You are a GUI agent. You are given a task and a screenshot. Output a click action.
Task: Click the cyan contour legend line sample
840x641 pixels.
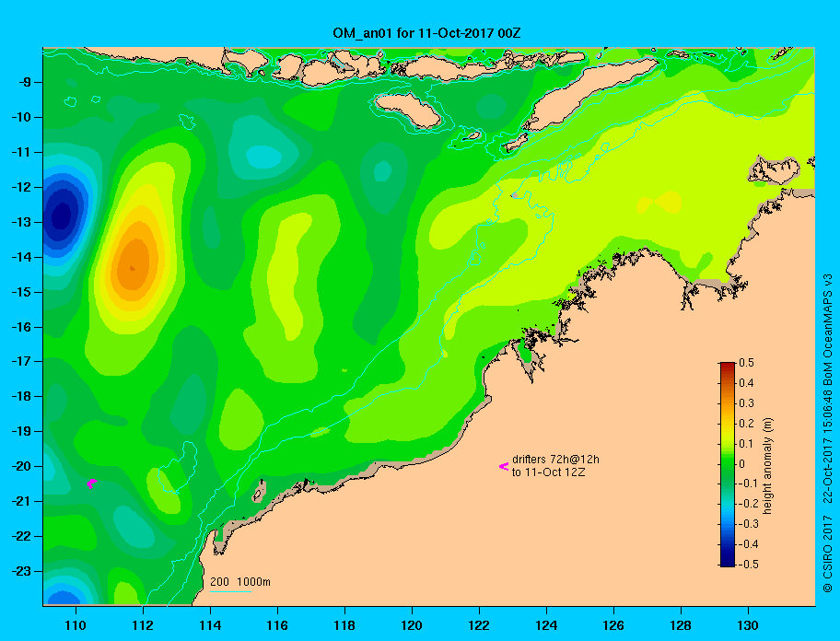click(x=230, y=591)
